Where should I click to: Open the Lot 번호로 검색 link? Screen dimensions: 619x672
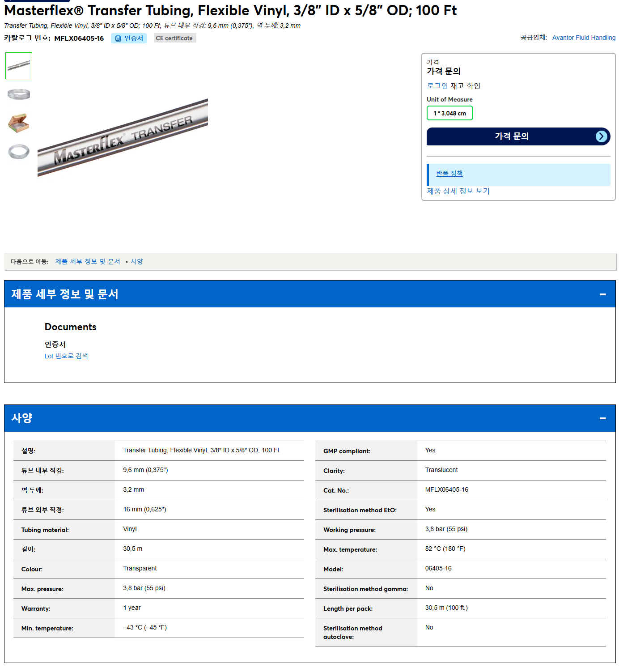pyautogui.click(x=66, y=356)
